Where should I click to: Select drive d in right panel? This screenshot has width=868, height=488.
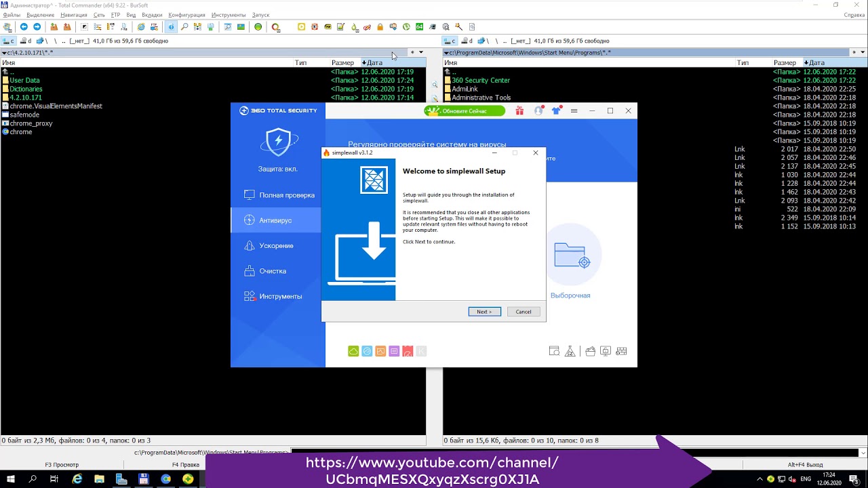coord(467,41)
